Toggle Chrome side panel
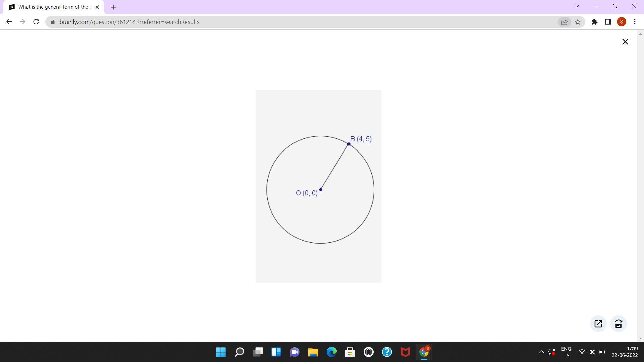This screenshot has width=644, height=362. [608, 22]
